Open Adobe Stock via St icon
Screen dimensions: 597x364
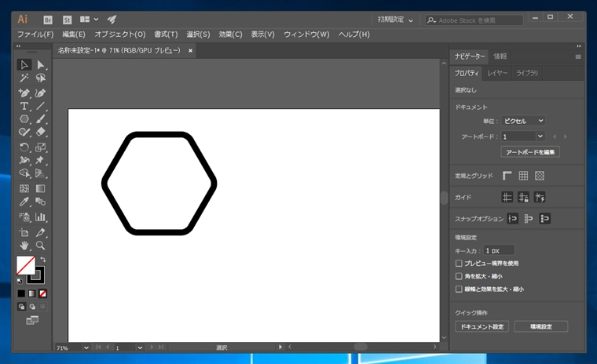pos(67,20)
